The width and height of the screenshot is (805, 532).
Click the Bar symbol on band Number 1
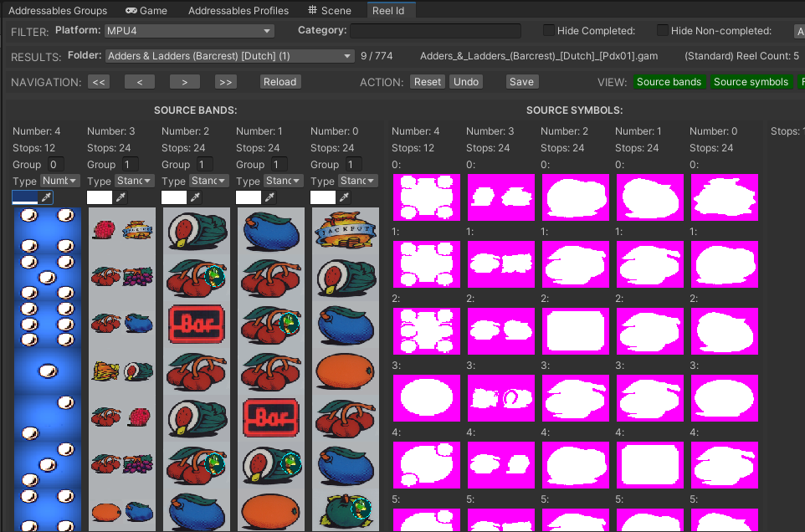click(x=270, y=417)
